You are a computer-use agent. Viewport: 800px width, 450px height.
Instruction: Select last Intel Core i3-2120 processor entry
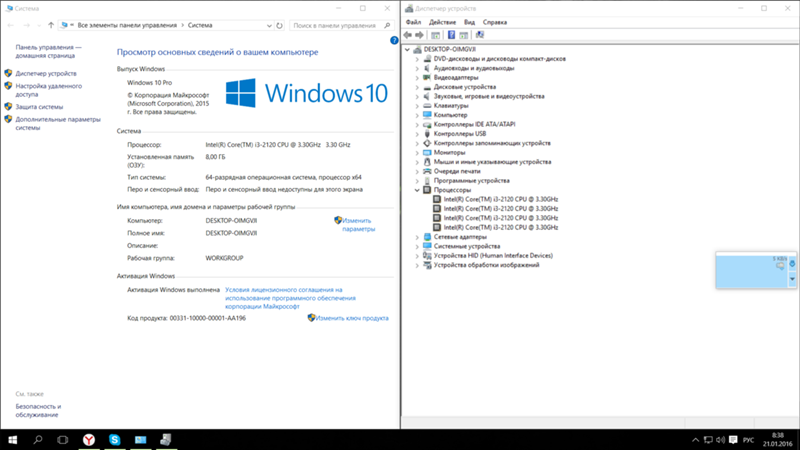click(x=501, y=228)
